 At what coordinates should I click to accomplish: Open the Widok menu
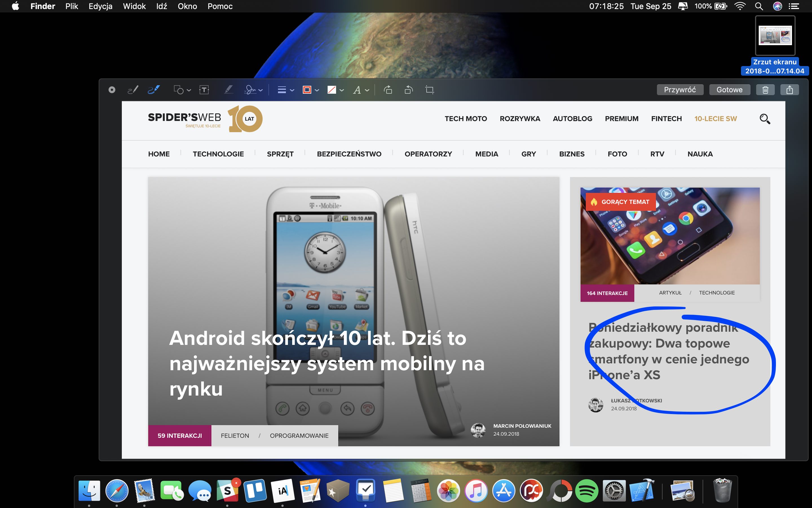(134, 6)
